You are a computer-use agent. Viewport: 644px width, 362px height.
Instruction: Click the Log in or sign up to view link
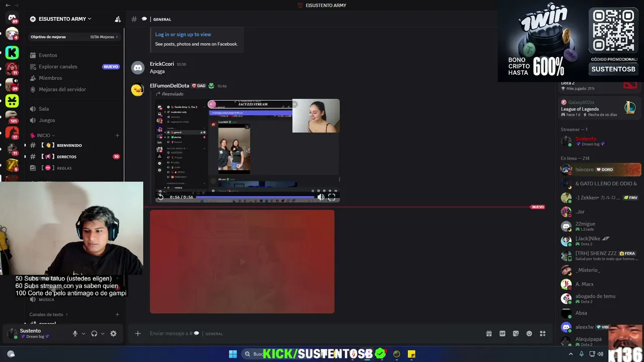click(183, 34)
